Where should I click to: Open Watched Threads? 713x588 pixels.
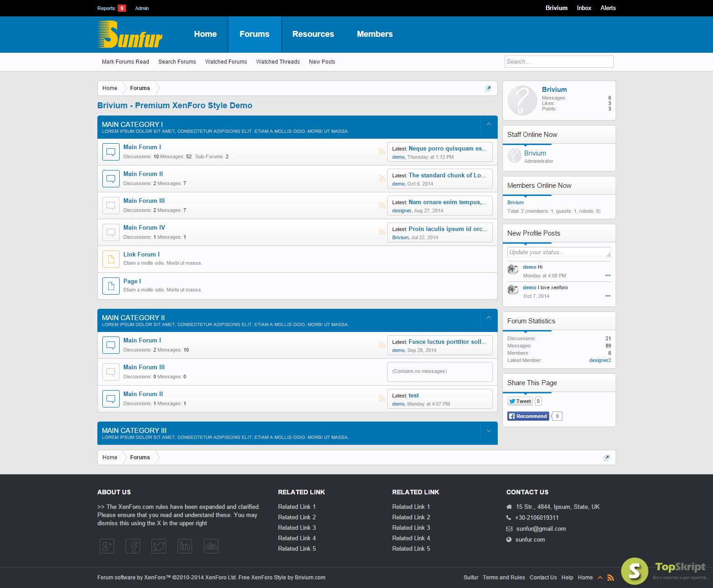tap(278, 62)
